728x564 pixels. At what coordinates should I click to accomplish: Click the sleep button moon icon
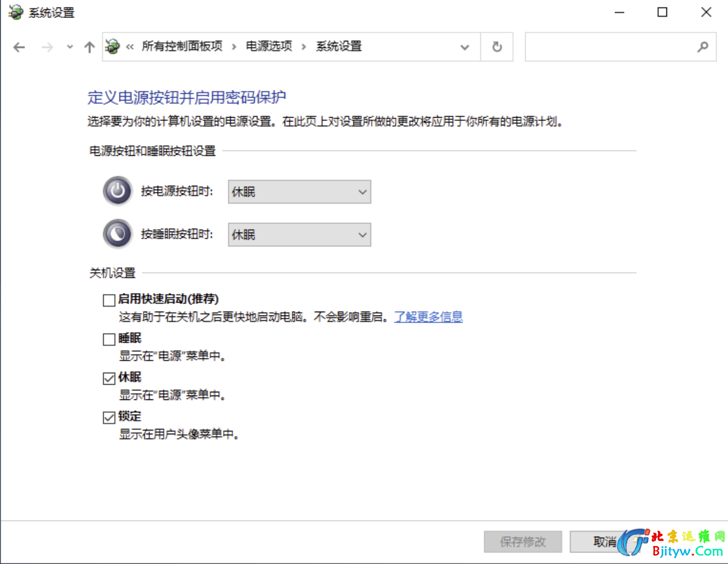pos(117,234)
